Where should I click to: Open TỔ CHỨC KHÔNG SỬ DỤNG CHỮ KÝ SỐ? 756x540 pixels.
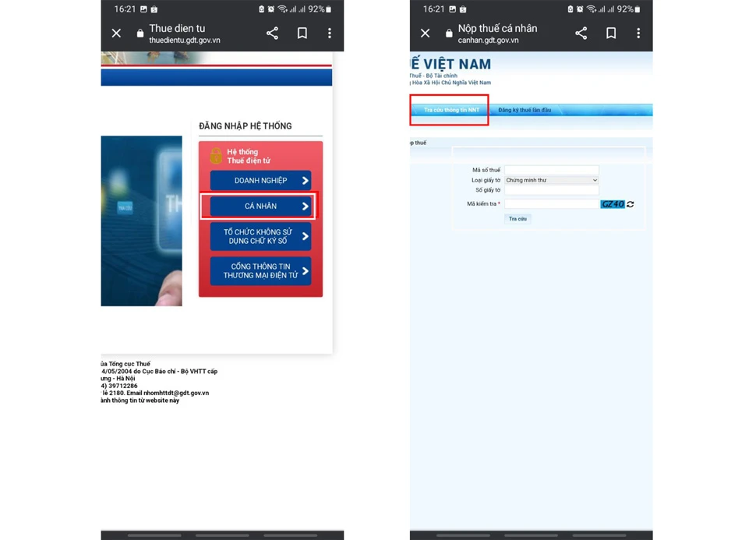click(x=260, y=236)
